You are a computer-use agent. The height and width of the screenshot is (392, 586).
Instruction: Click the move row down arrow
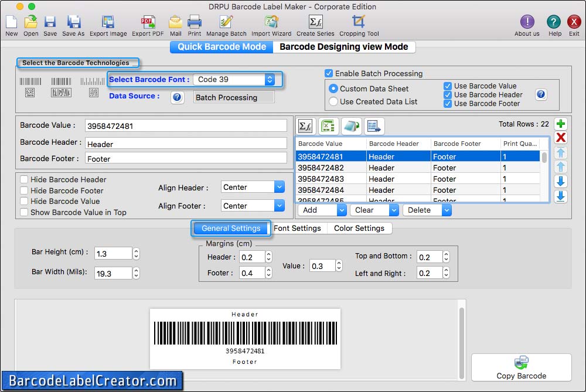pos(561,181)
